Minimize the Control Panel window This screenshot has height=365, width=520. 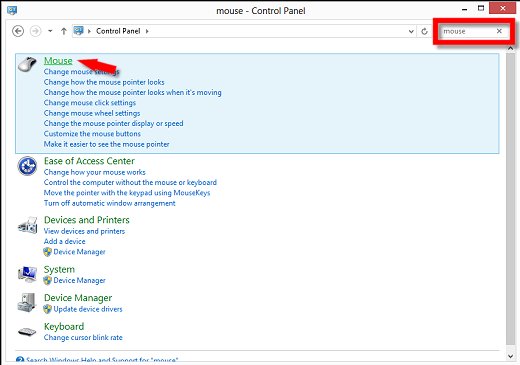pos(464,9)
